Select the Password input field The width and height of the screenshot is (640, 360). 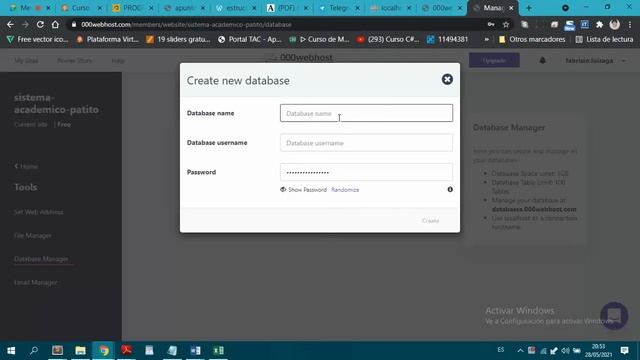click(366, 172)
